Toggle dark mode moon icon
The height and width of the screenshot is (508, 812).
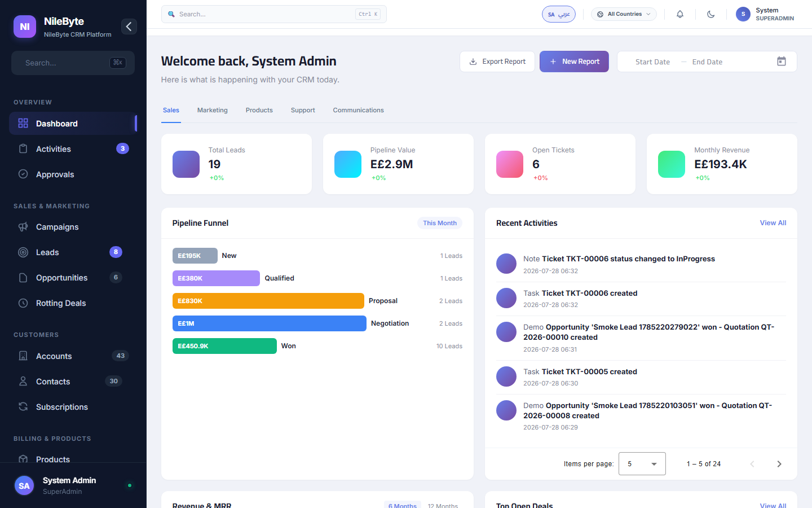click(711, 14)
